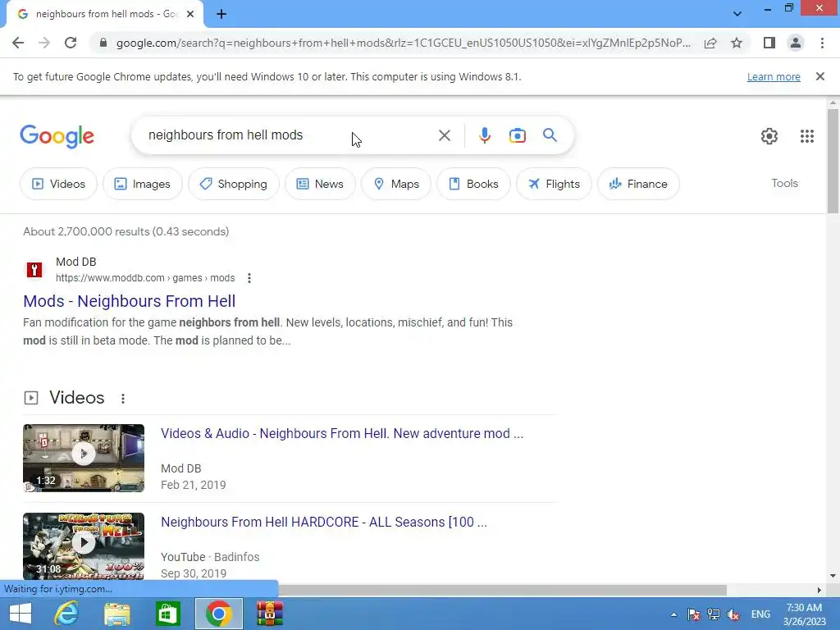Screen dimensions: 840x630
Task: Switch to News results filter
Action: pyautogui.click(x=320, y=184)
